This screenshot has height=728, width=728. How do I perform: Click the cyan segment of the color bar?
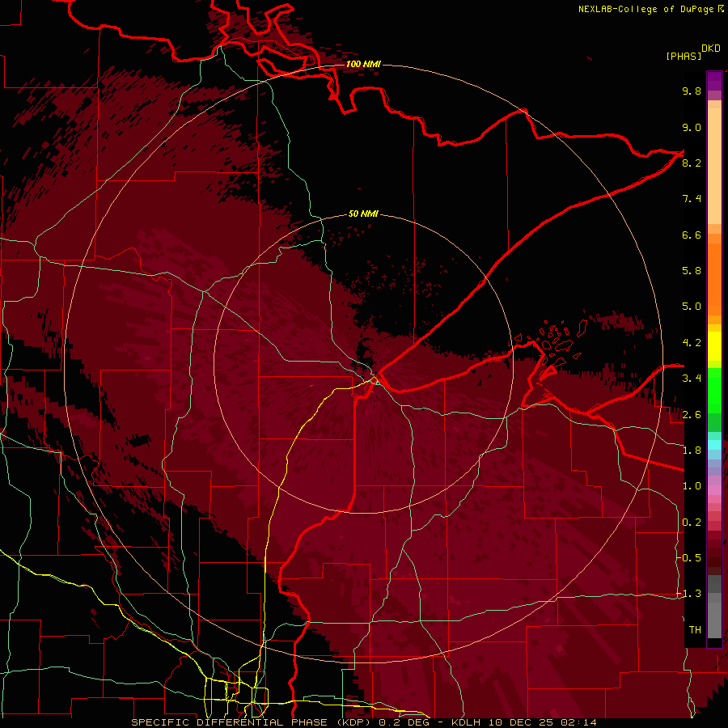click(x=714, y=445)
